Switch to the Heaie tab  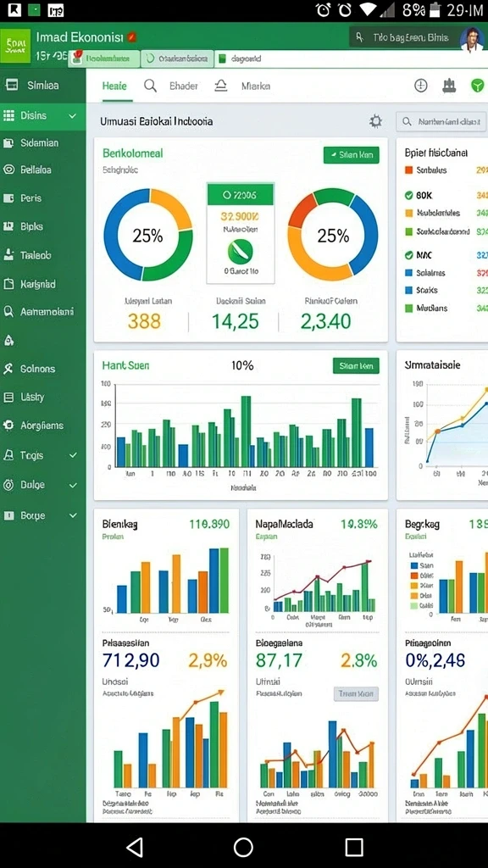click(x=114, y=86)
